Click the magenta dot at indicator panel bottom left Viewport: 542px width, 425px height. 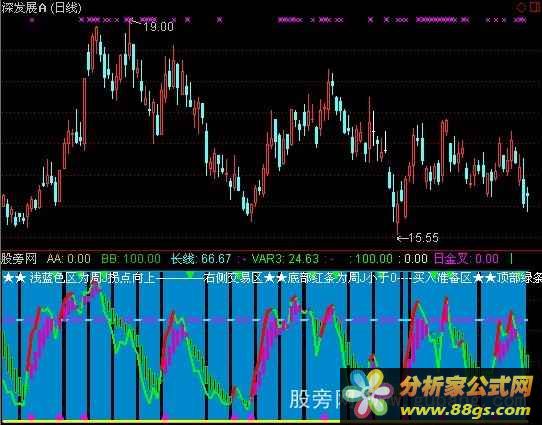pyautogui.click(x=31, y=416)
